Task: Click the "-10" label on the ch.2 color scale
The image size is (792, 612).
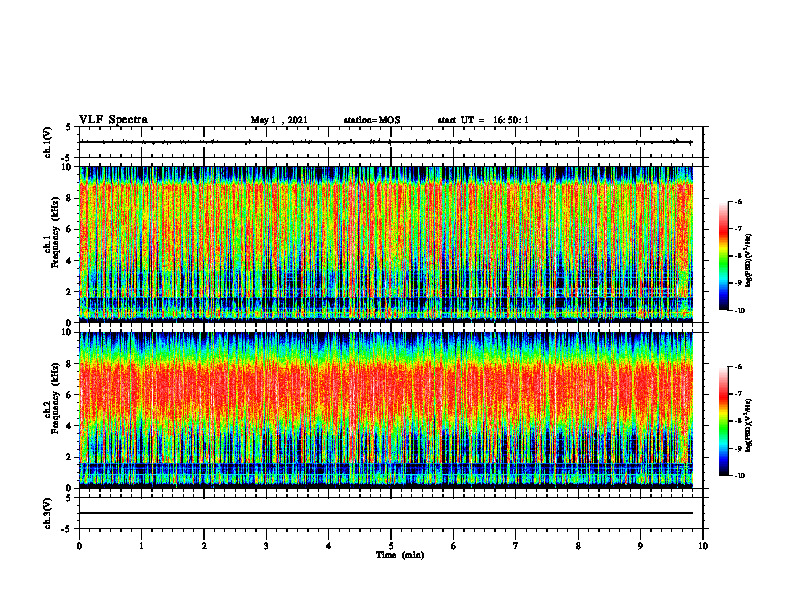Action: pyautogui.click(x=739, y=476)
